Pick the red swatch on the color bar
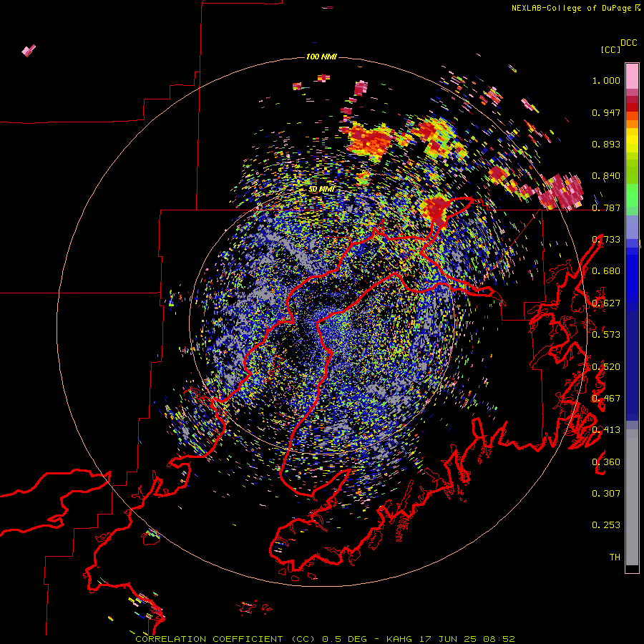The height and width of the screenshot is (644, 644). click(x=632, y=107)
